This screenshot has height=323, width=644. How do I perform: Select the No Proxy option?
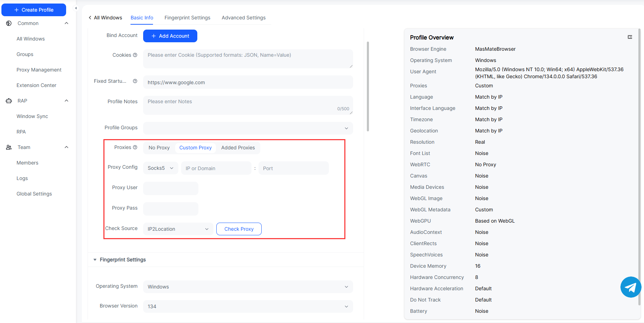(159, 148)
